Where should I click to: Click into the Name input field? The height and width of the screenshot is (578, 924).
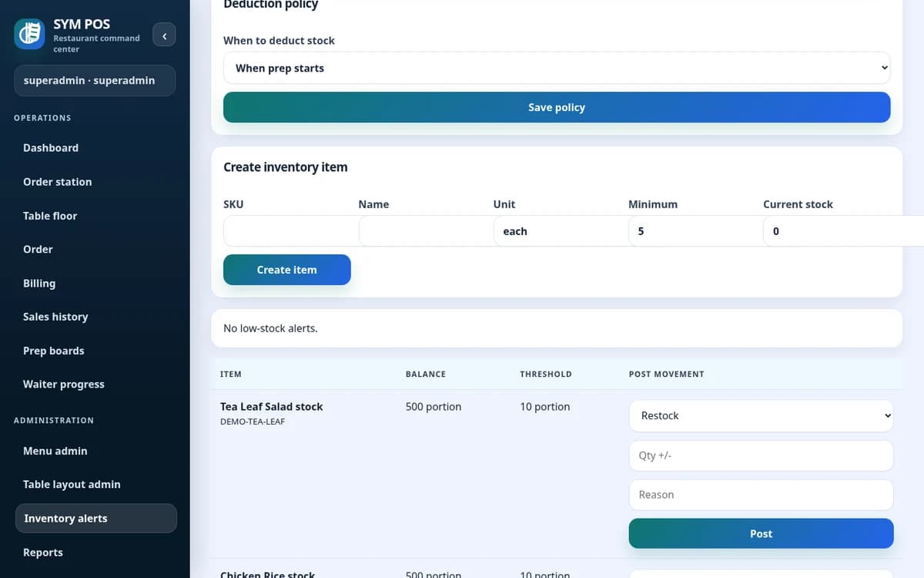426,231
